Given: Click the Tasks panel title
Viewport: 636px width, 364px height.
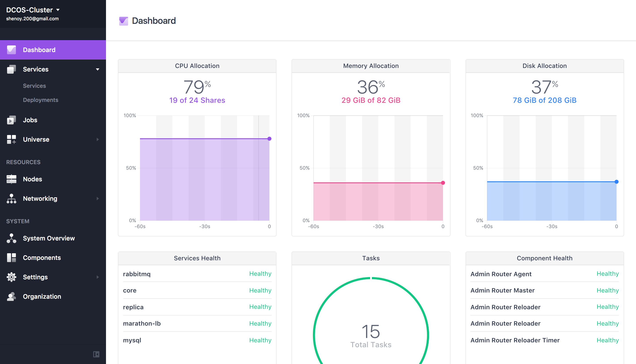Looking at the screenshot, I should [371, 258].
